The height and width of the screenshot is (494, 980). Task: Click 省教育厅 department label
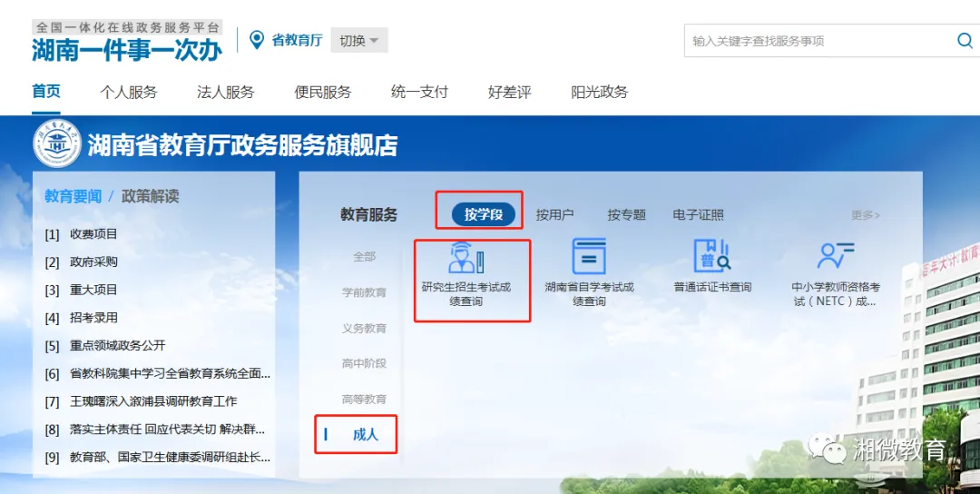point(297,41)
